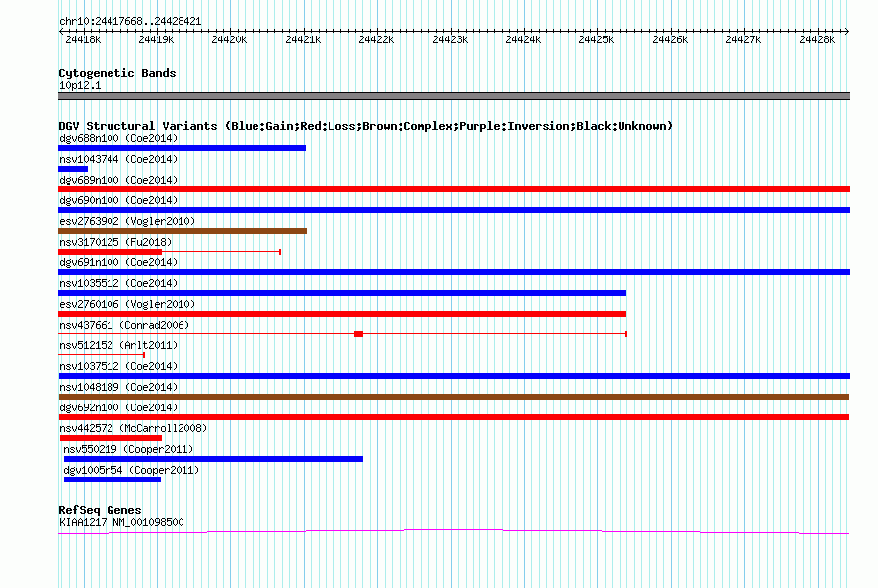
Task: Click the 24421k ruler position
Action: pyautogui.click(x=303, y=39)
